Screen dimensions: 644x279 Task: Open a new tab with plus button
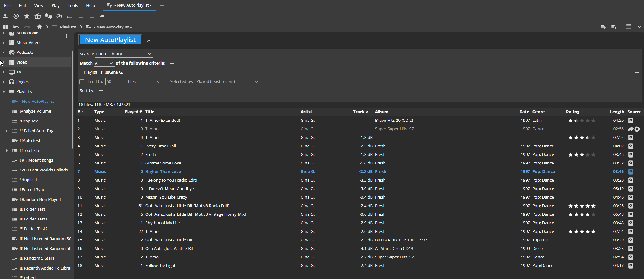click(162, 5)
